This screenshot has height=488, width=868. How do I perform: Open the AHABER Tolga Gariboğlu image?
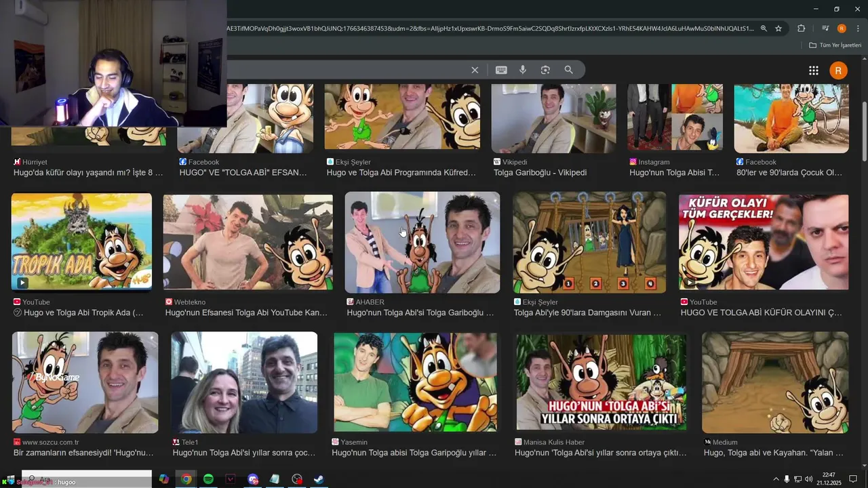(422, 242)
